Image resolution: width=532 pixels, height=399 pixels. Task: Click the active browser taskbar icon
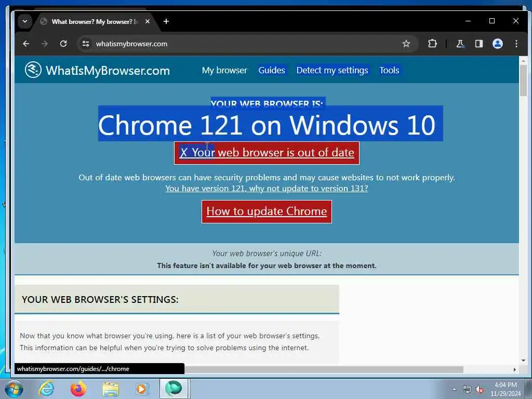(x=174, y=389)
